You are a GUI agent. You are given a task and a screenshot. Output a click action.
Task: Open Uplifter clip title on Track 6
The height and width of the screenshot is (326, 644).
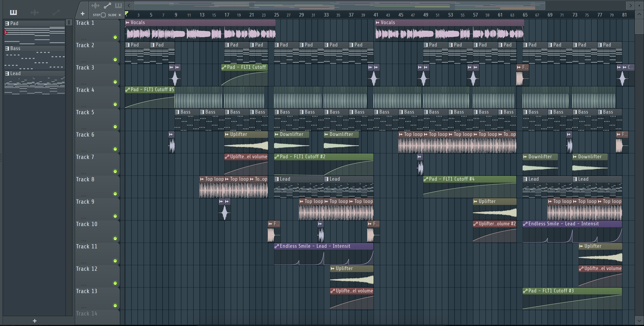pyautogui.click(x=246, y=134)
